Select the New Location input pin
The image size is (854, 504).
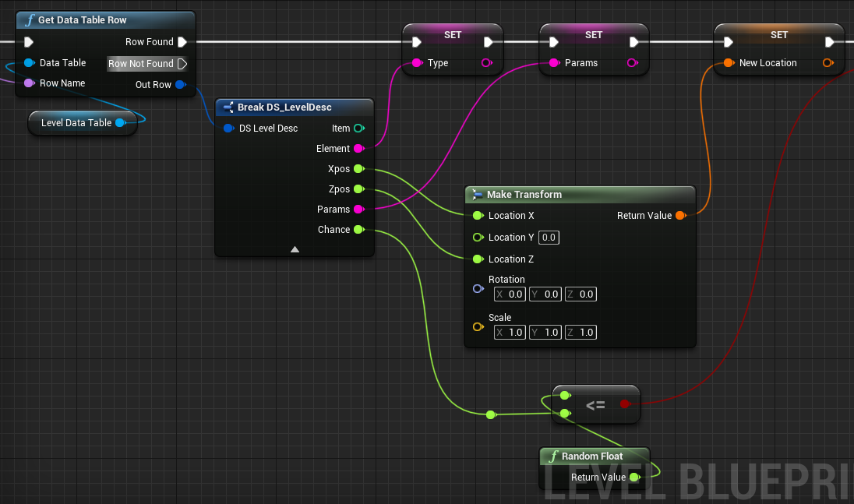(729, 62)
